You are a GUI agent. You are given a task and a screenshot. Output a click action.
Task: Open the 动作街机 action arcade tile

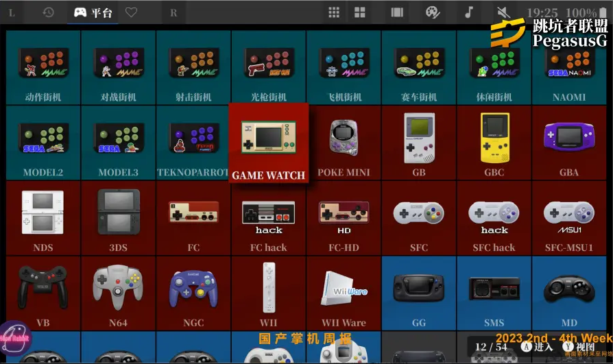click(x=43, y=68)
